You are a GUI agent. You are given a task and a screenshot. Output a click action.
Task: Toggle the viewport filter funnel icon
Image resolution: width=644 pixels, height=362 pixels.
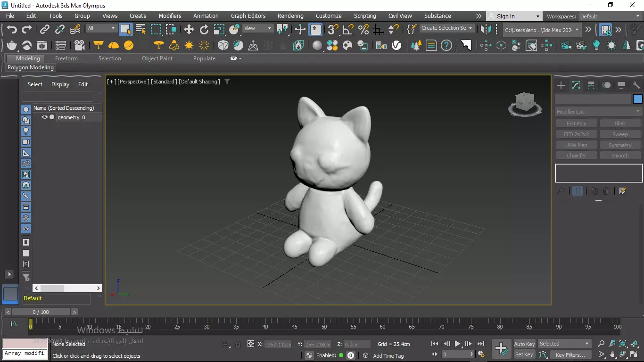click(227, 82)
